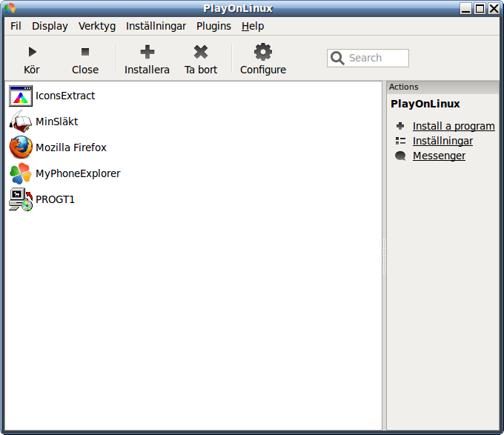Viewport: 504px width, 435px height.
Task: Open the Help menu
Action: click(253, 26)
